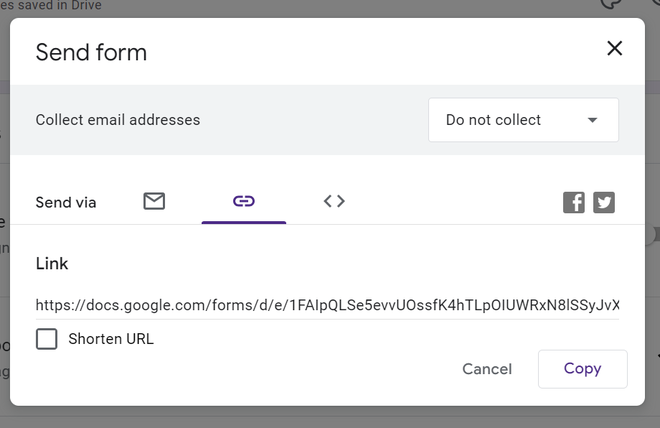Close the Send form dialog
This screenshot has height=428, width=660.
click(x=614, y=48)
